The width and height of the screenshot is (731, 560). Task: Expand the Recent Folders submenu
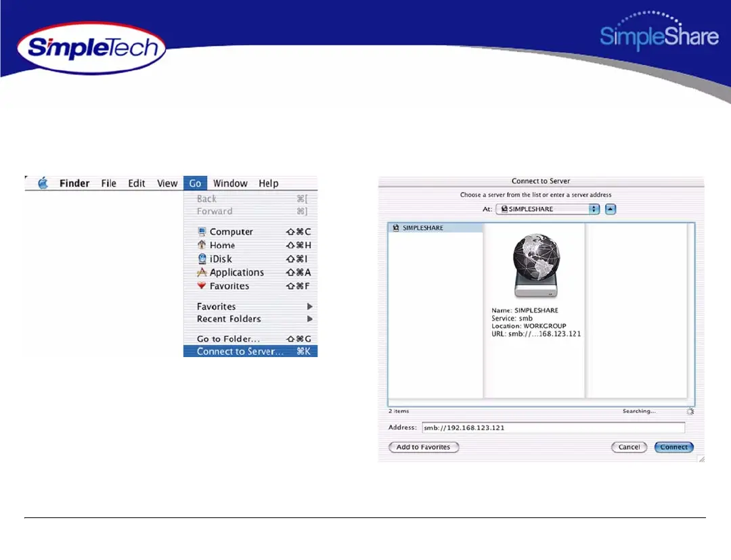pyautogui.click(x=250, y=319)
